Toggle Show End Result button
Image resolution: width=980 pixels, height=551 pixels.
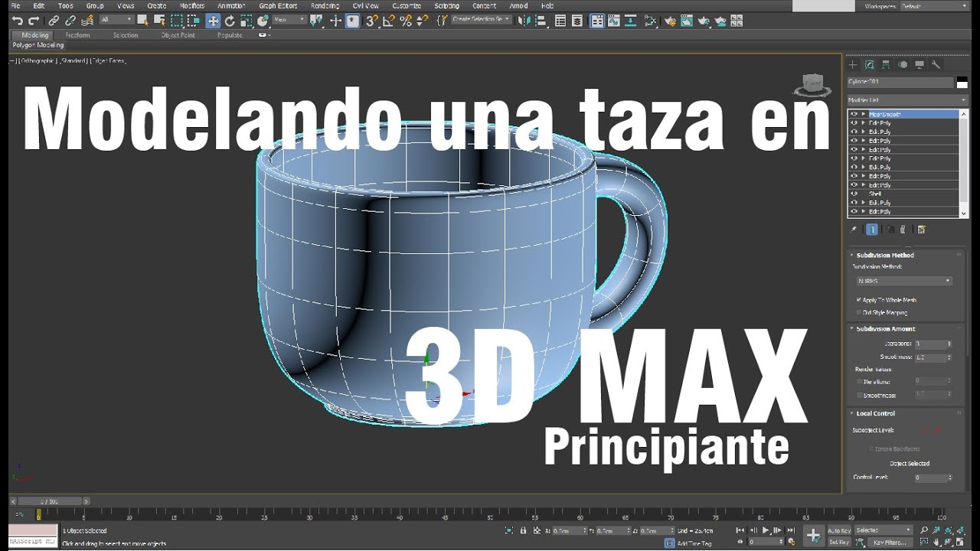872,229
